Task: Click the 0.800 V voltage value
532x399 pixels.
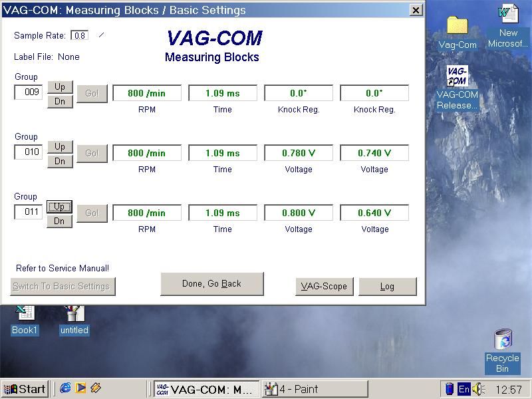Action: 299,213
